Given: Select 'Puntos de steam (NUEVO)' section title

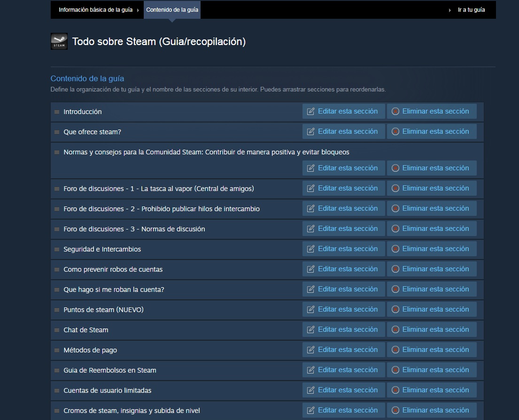Looking at the screenshot, I should (104, 310).
